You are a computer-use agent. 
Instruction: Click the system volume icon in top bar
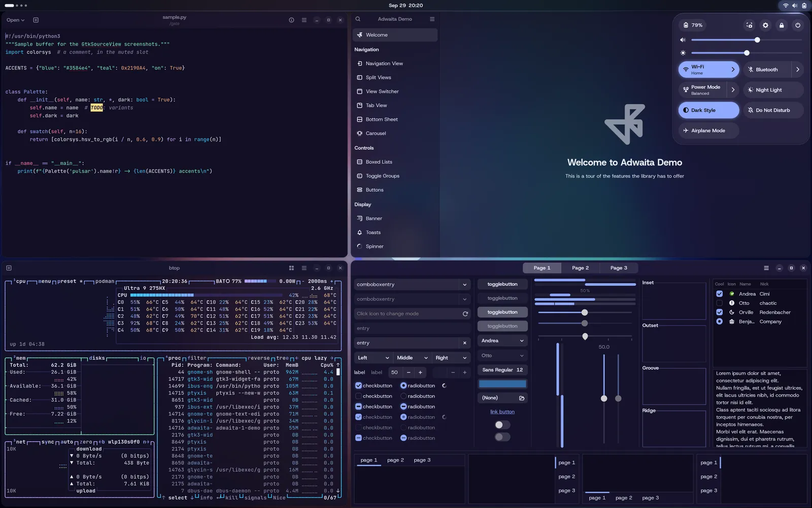[795, 6]
